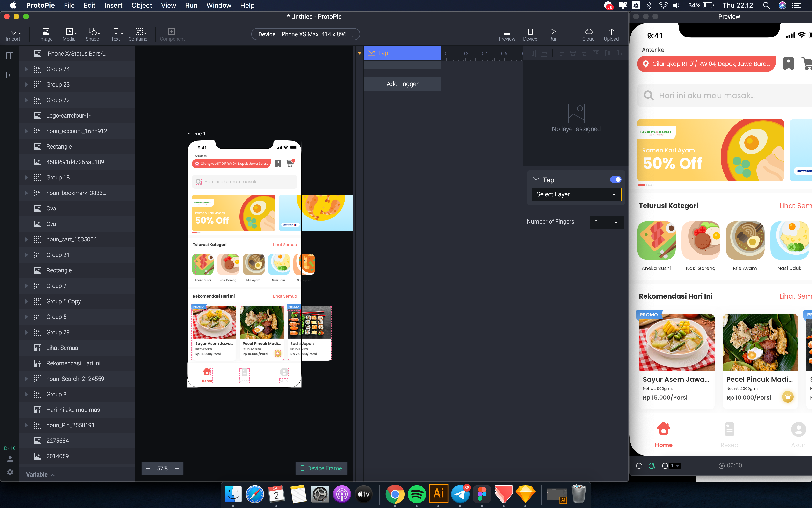Open the preview speed dropdown

tap(674, 466)
